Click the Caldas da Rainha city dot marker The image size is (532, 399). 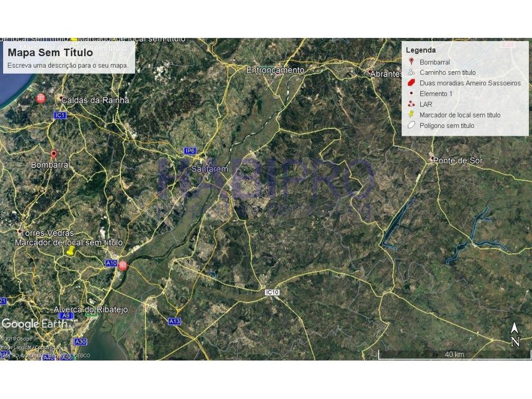[x=61, y=99]
